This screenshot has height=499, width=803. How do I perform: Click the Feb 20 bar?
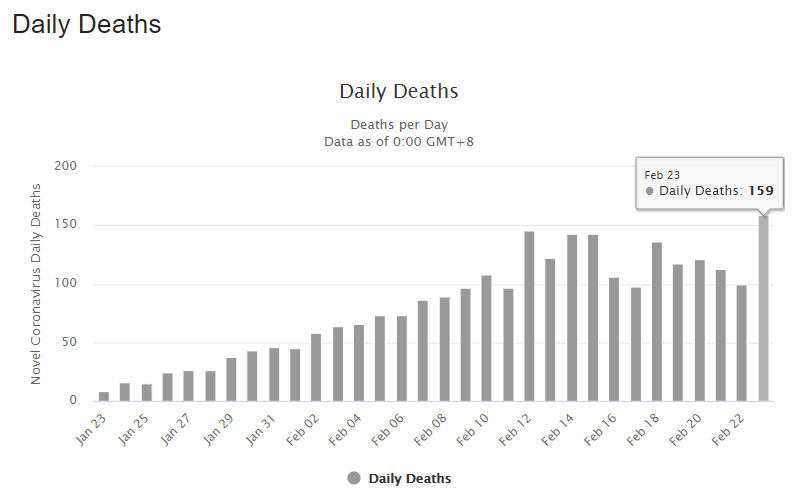700,330
